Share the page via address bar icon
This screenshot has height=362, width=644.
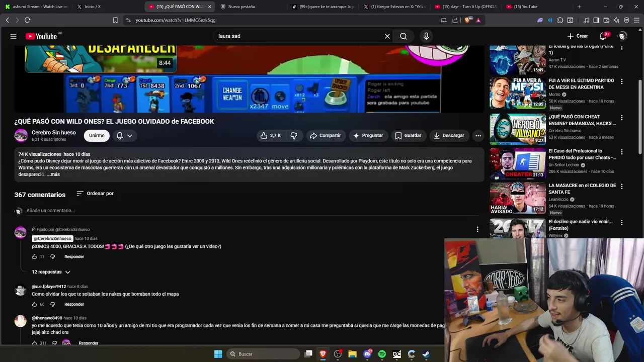(455, 20)
